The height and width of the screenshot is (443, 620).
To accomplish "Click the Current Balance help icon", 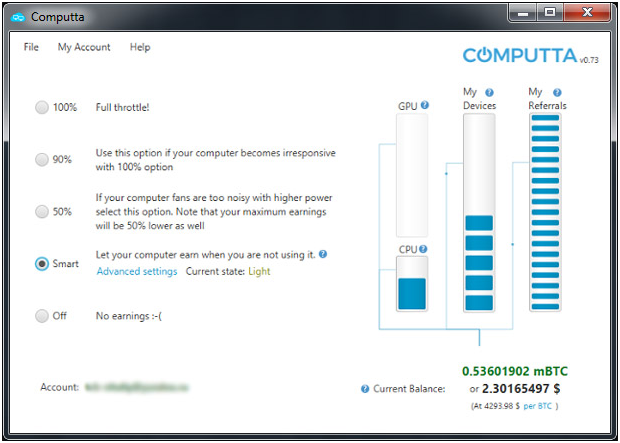I will tap(365, 389).
